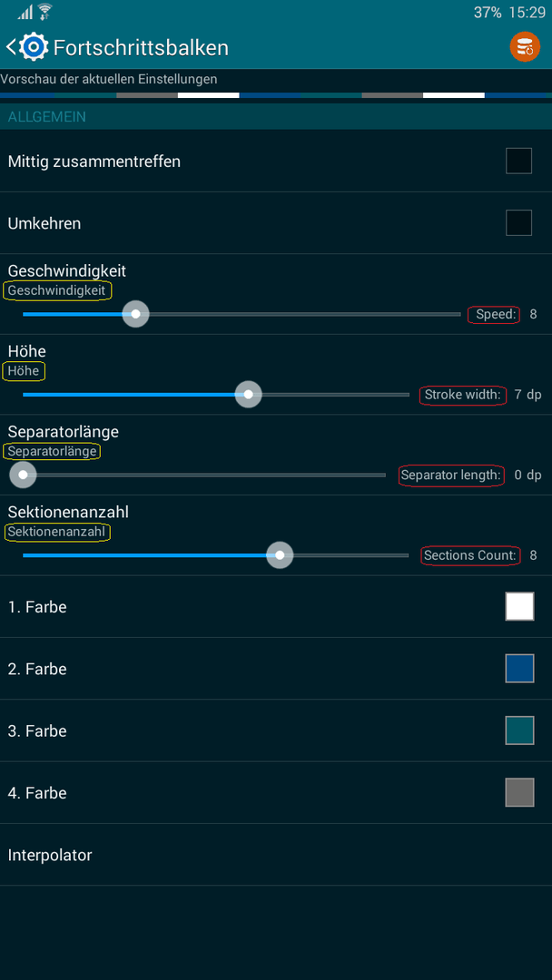Screen dimensions: 552x980
Task: Tap the back arrow beside the gear
Action: point(11,47)
